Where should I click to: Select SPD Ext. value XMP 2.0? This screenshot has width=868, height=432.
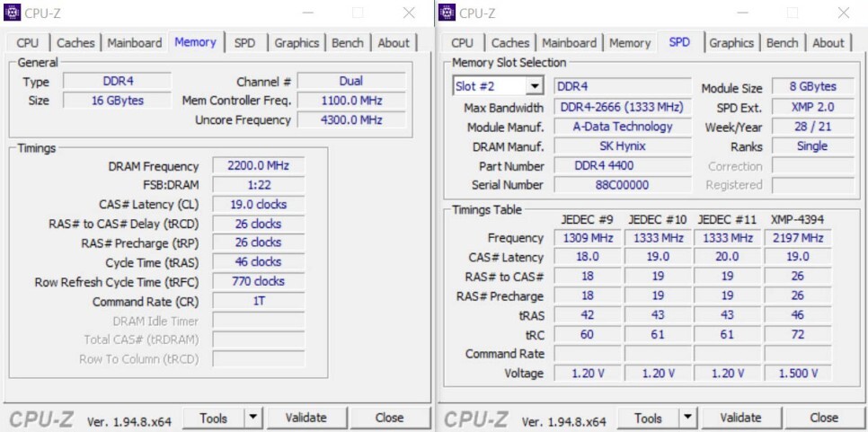(812, 107)
